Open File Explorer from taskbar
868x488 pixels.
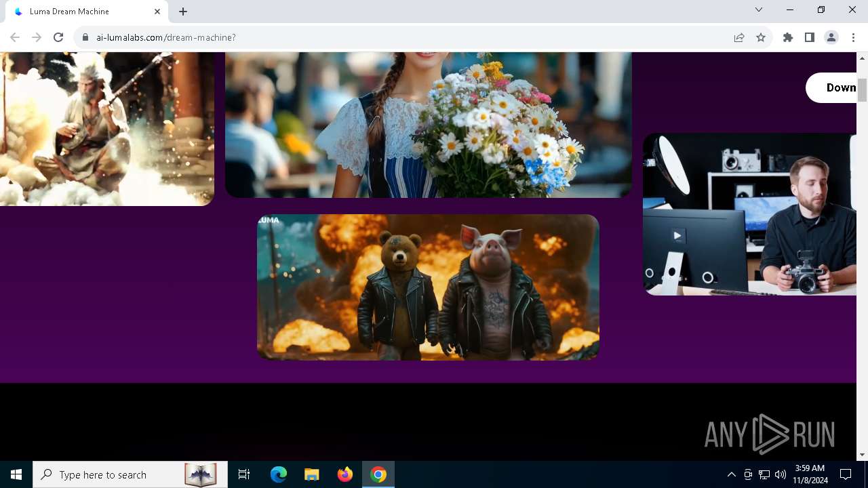click(312, 474)
